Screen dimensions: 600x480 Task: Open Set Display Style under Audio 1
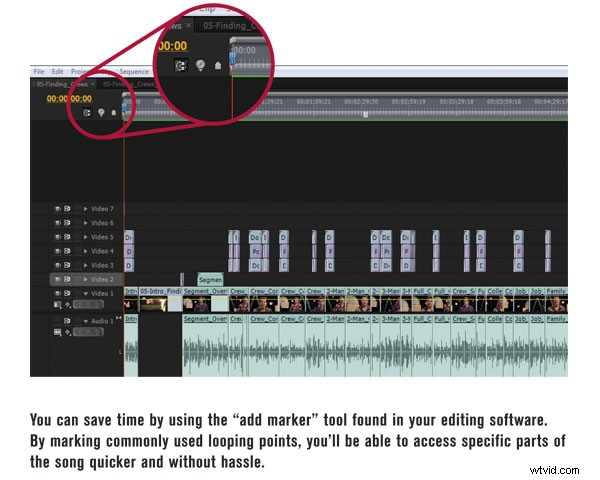[x=58, y=332]
